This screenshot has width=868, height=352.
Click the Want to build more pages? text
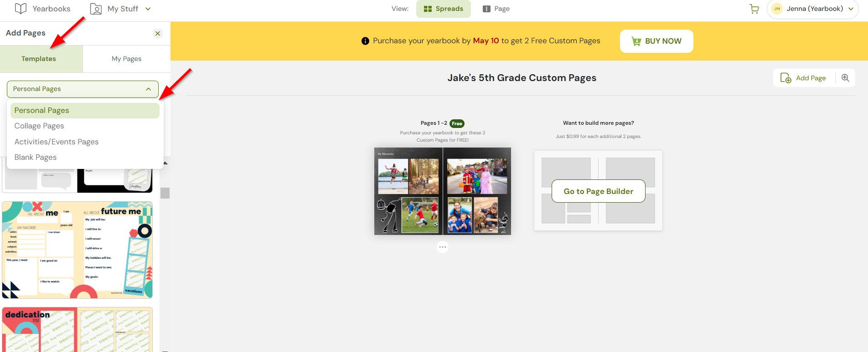(x=598, y=123)
